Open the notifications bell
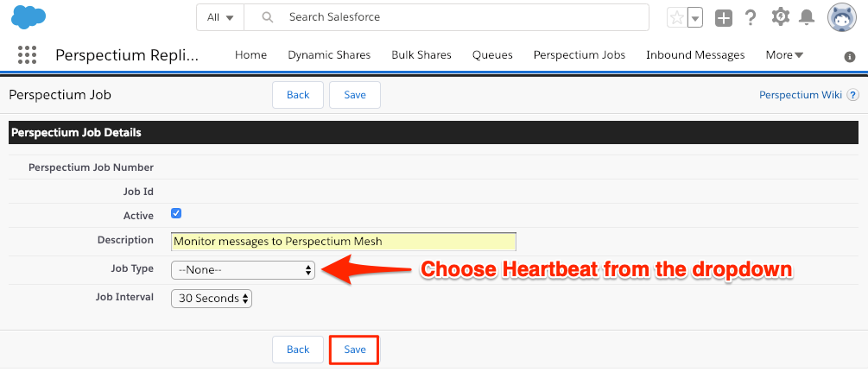The image size is (868, 372). (807, 18)
